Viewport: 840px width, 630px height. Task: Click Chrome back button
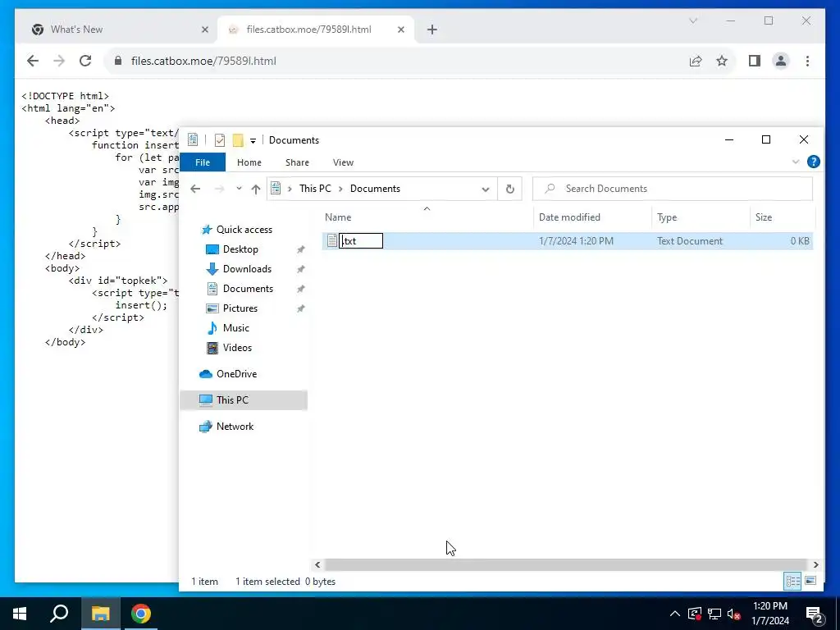[33, 61]
